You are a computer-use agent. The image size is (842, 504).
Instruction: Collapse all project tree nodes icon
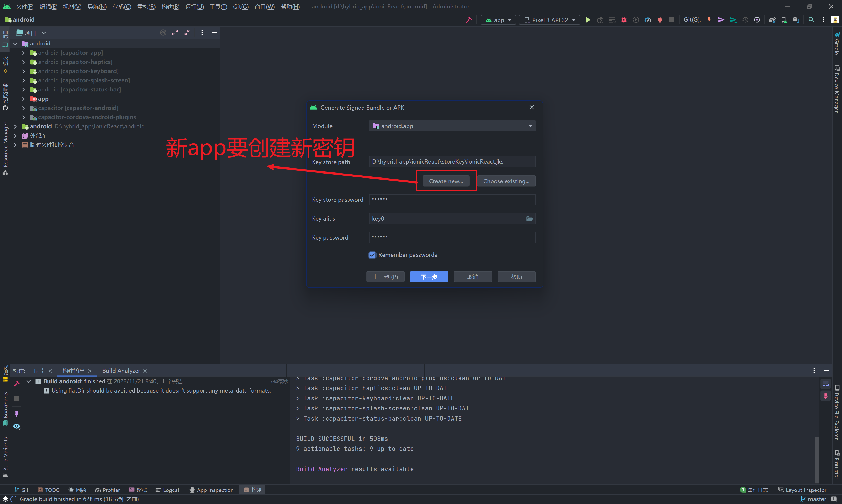187,33
